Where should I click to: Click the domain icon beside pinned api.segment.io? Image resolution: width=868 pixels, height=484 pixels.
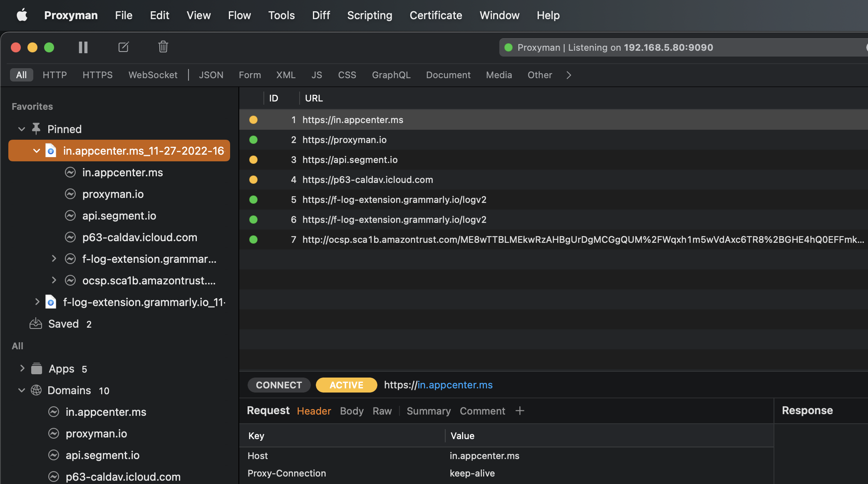point(70,215)
